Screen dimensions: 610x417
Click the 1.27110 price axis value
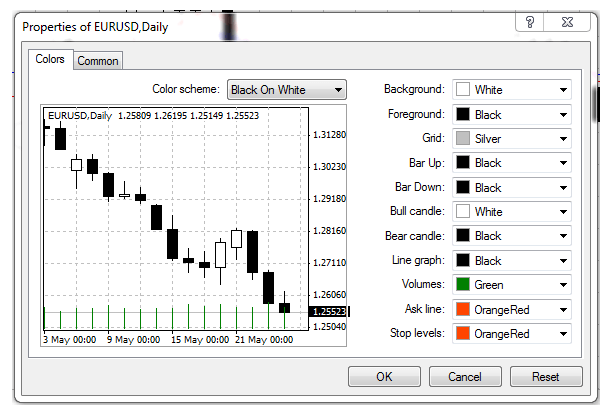(x=330, y=263)
